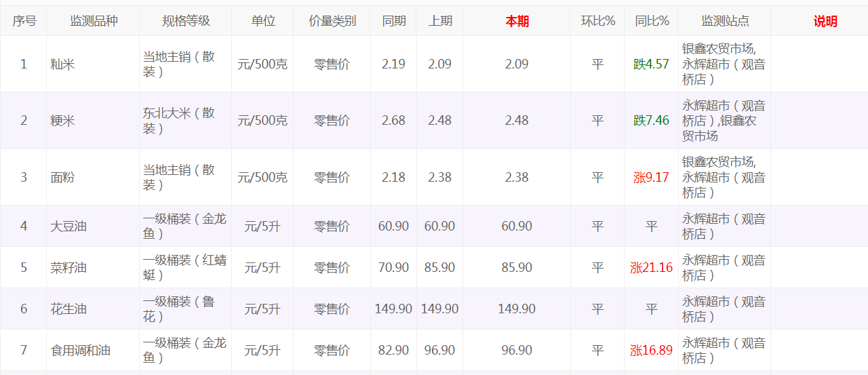The height and width of the screenshot is (375, 868).
Task: Click the 价量类别 column header
Action: 332,21
